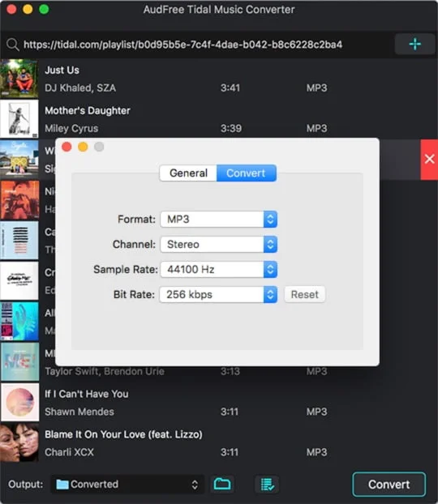Viewport: 438px width, 504px height.
Task: Switch to the General tab
Action: [x=188, y=173]
